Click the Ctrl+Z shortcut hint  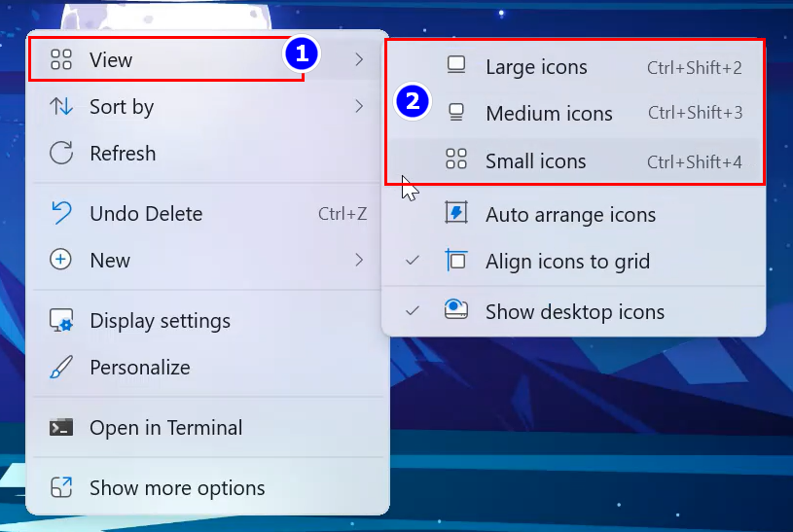click(x=342, y=214)
